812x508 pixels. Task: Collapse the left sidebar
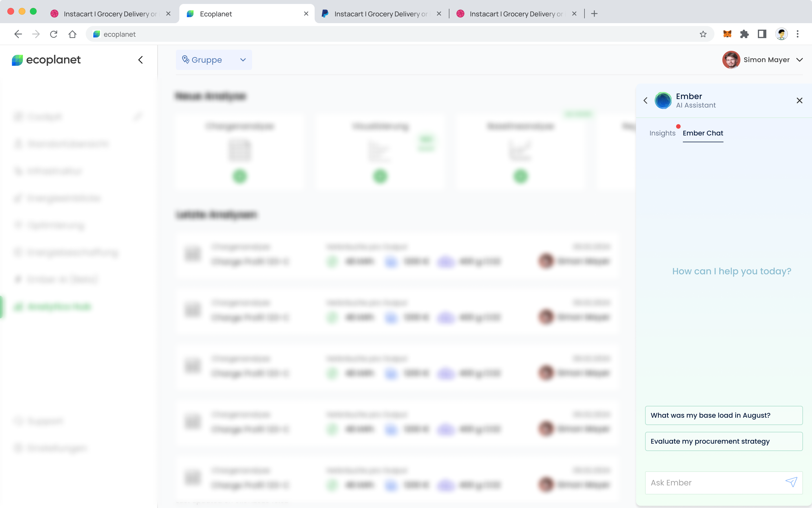(x=141, y=60)
